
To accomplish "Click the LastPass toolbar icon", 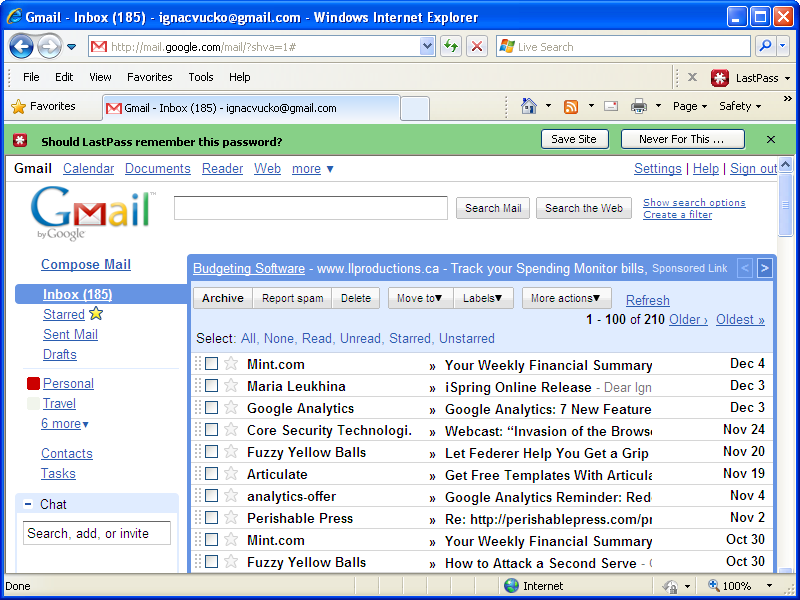I will [719, 78].
